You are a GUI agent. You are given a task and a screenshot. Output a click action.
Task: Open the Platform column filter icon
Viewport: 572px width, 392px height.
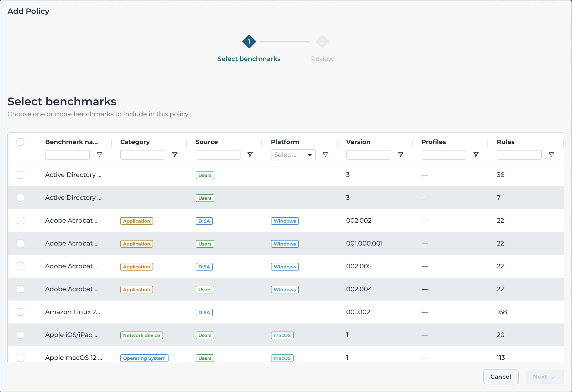click(325, 155)
